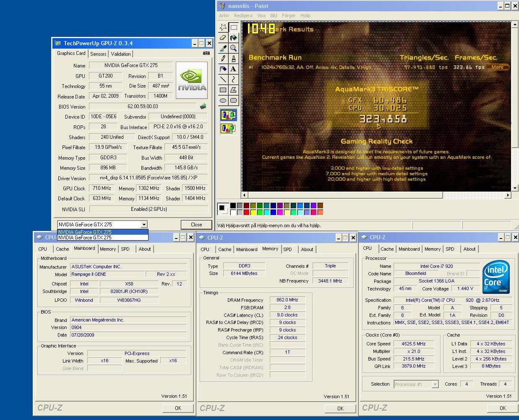Pick the Rectangle shape tool
Viewport: 519px width, 420px height.
pyautogui.click(x=223, y=90)
